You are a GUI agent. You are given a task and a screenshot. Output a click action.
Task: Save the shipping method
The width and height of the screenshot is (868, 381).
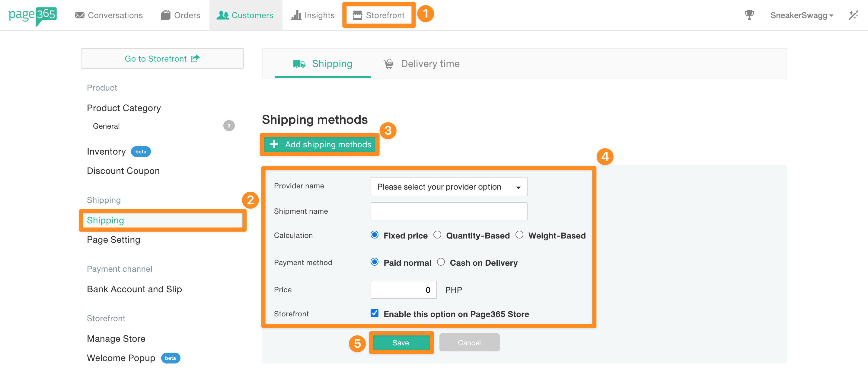(400, 343)
